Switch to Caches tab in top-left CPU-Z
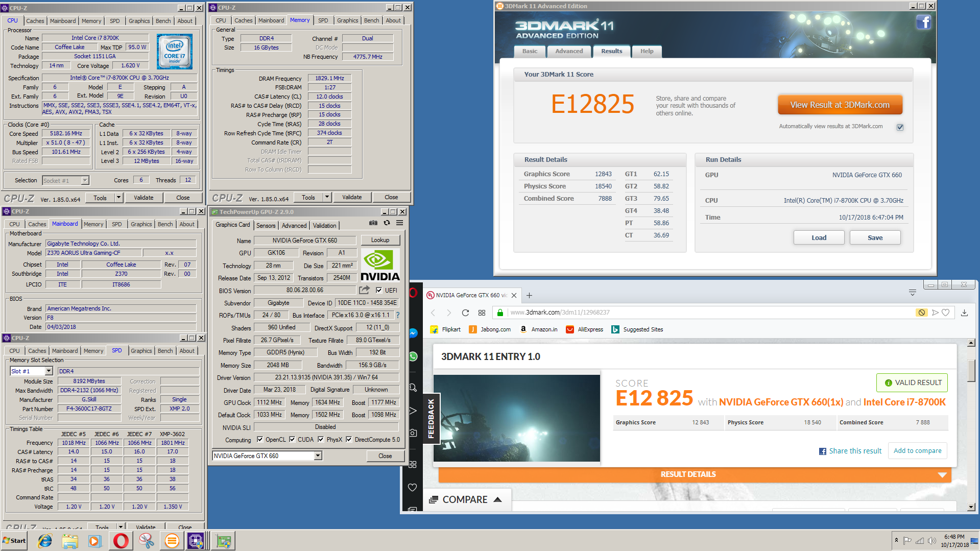 point(35,21)
